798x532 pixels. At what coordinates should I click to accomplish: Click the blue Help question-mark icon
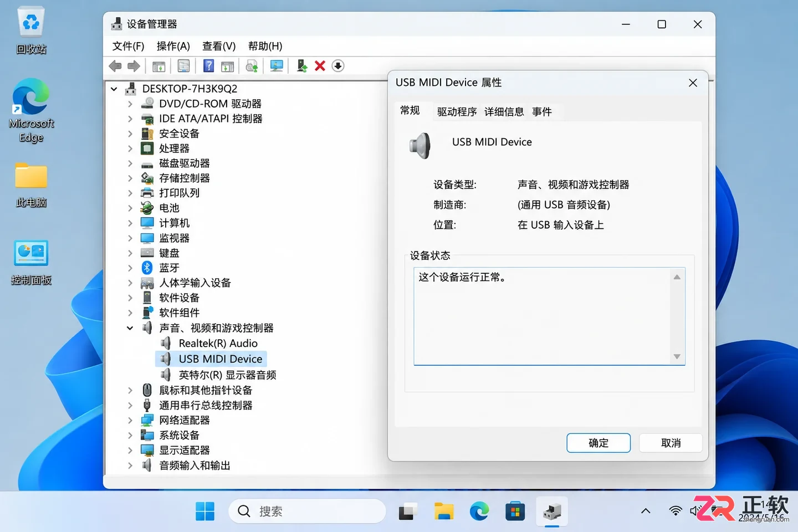[x=208, y=66]
